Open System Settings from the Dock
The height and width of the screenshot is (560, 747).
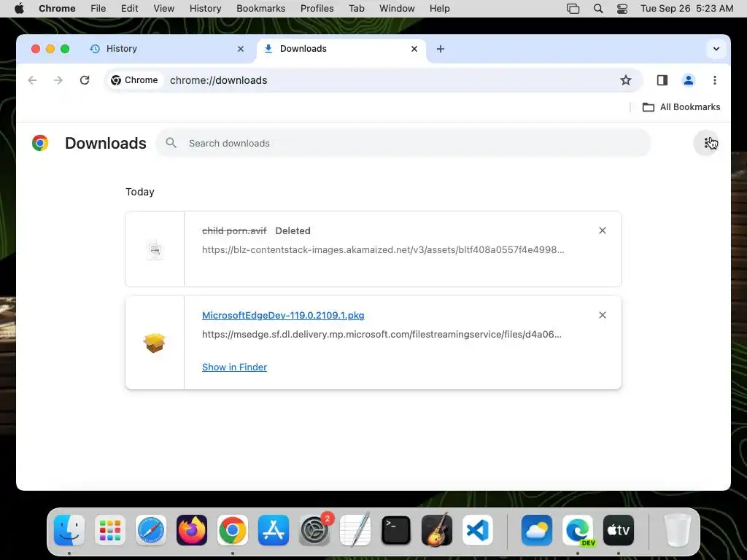tap(314, 529)
